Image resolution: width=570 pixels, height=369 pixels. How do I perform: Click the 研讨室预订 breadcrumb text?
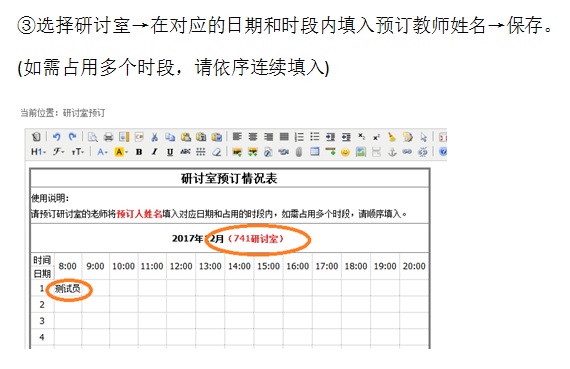(84, 113)
